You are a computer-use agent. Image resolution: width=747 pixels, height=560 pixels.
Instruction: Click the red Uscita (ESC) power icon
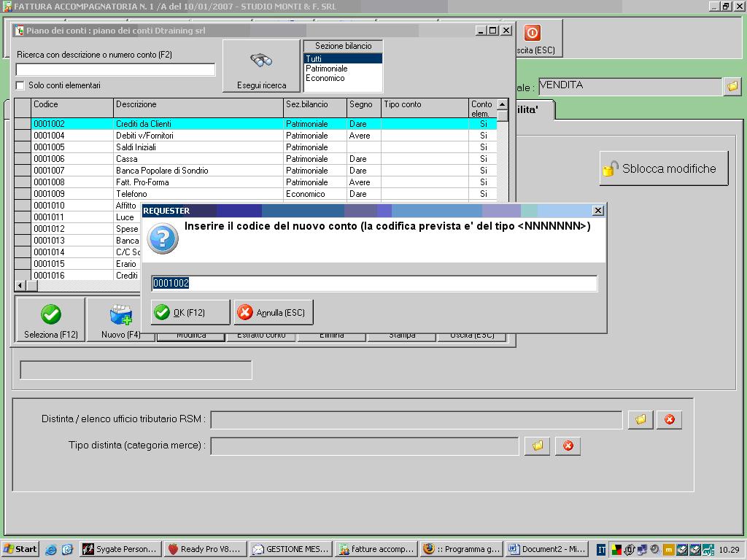tap(532, 33)
